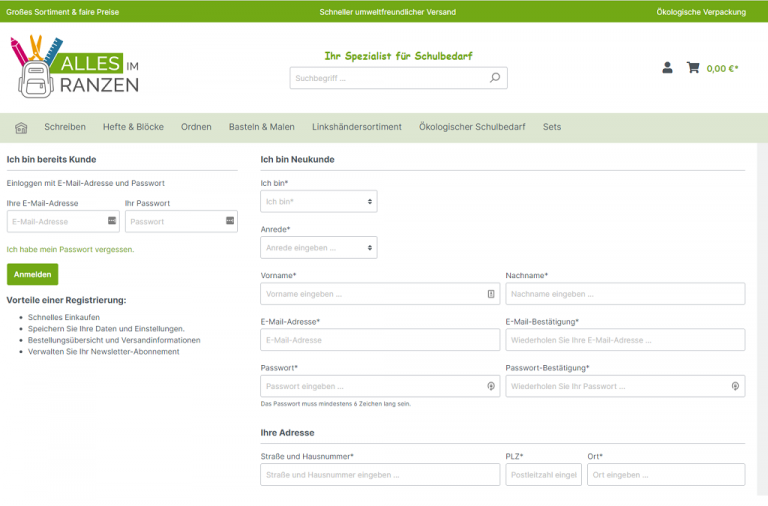This screenshot has height=506, width=768.
Task: Open the shopping cart icon
Action: pos(693,68)
